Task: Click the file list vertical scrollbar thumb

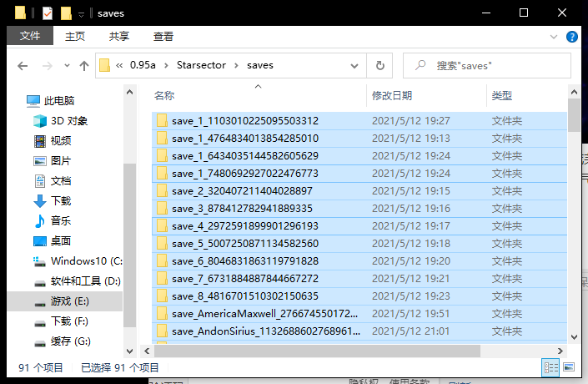Action: (574, 115)
